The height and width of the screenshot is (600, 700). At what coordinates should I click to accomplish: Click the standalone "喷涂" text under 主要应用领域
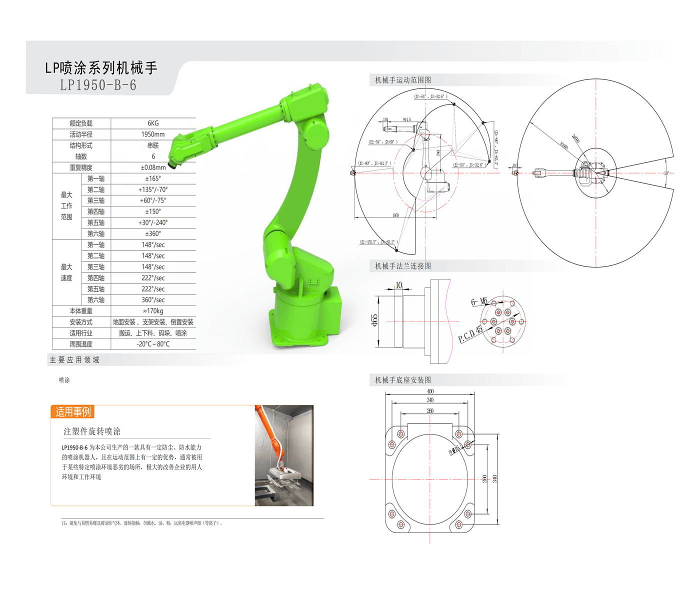point(64,380)
